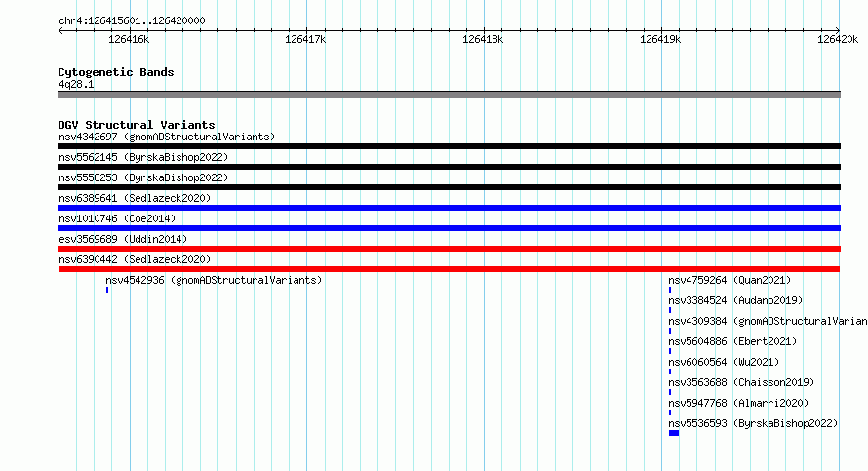Click the blue marker under nsv3563688
Viewport: 868px width, 471px height.
pos(670,392)
